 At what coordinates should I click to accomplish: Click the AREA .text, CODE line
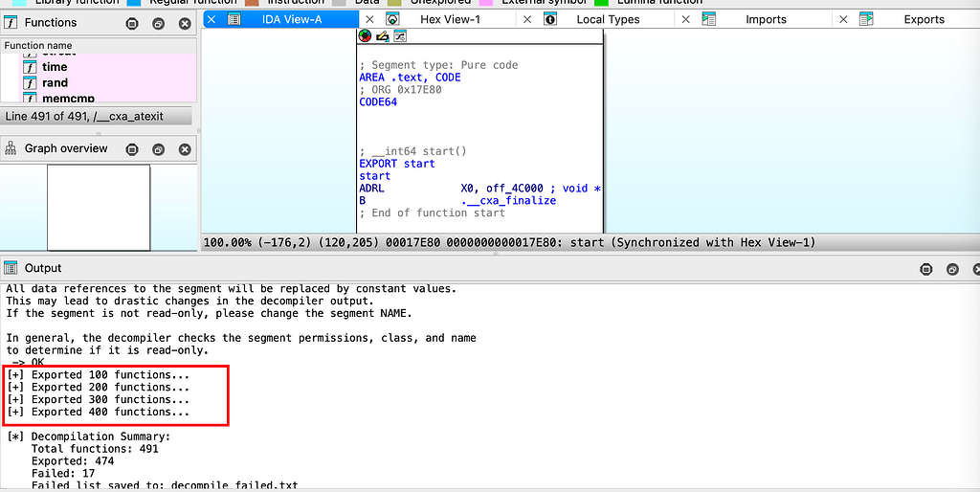coord(410,78)
